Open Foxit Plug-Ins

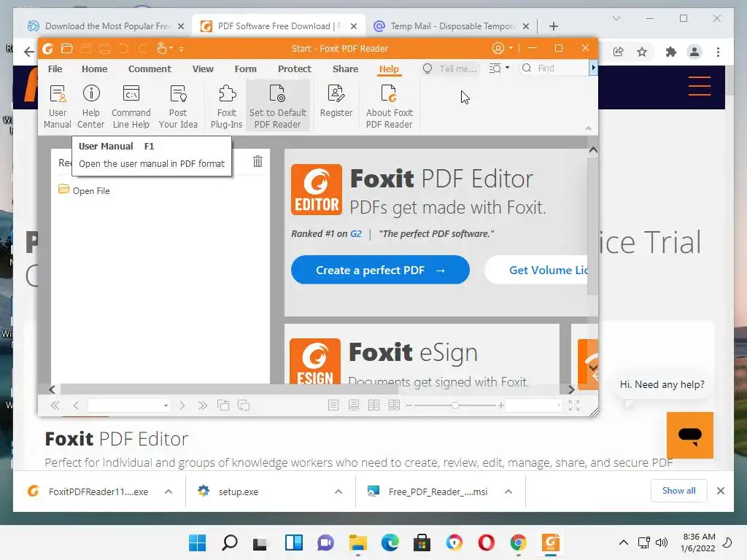pos(227,106)
